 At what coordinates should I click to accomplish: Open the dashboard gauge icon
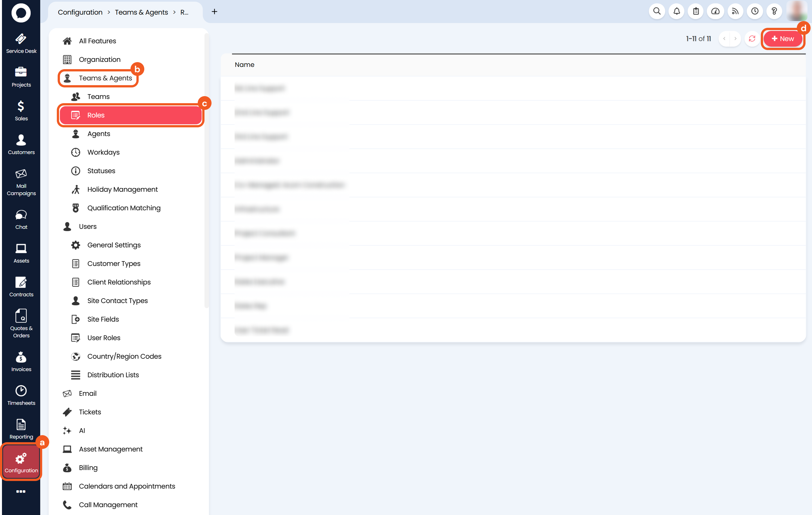[715, 12]
